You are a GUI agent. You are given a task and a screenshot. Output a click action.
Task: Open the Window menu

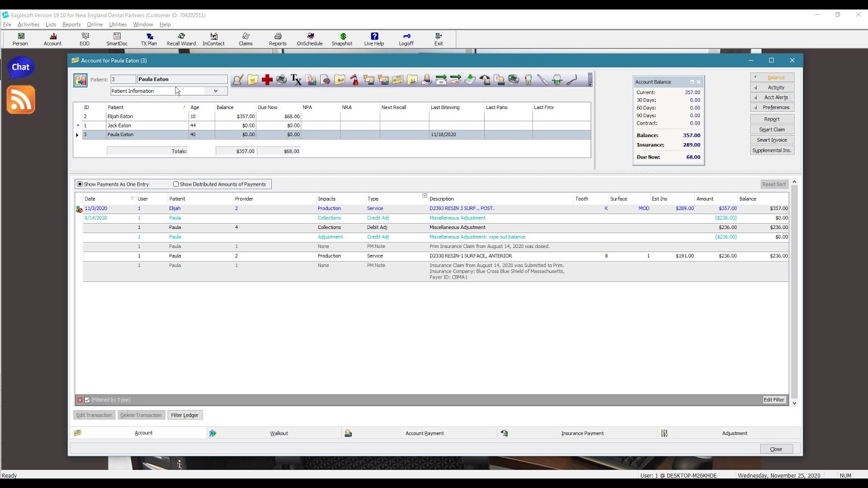pos(143,24)
